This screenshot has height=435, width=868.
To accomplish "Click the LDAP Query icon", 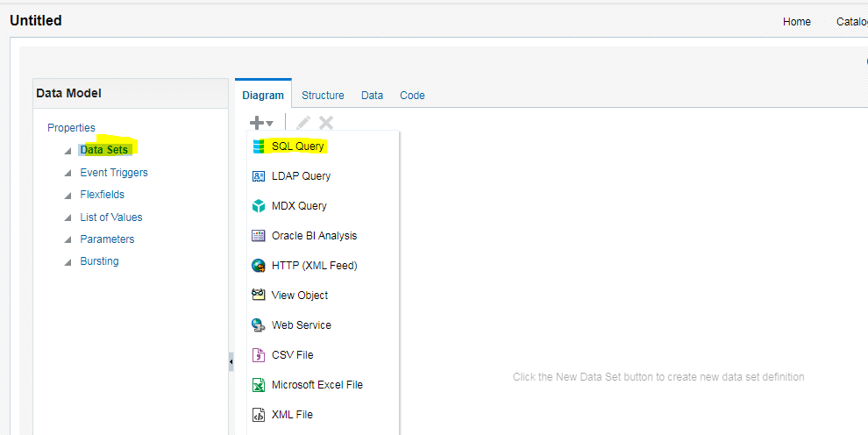I will click(259, 176).
